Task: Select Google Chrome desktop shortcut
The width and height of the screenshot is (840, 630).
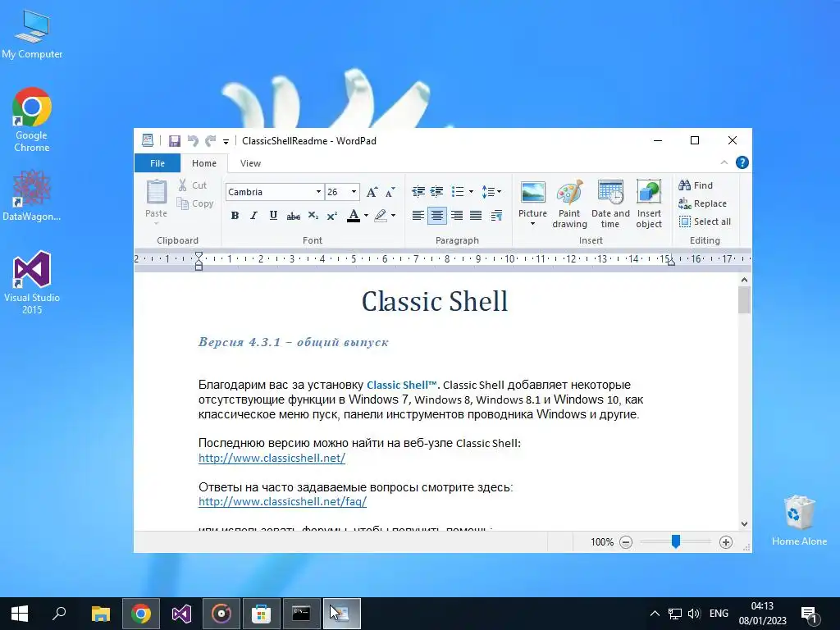Action: [32, 120]
